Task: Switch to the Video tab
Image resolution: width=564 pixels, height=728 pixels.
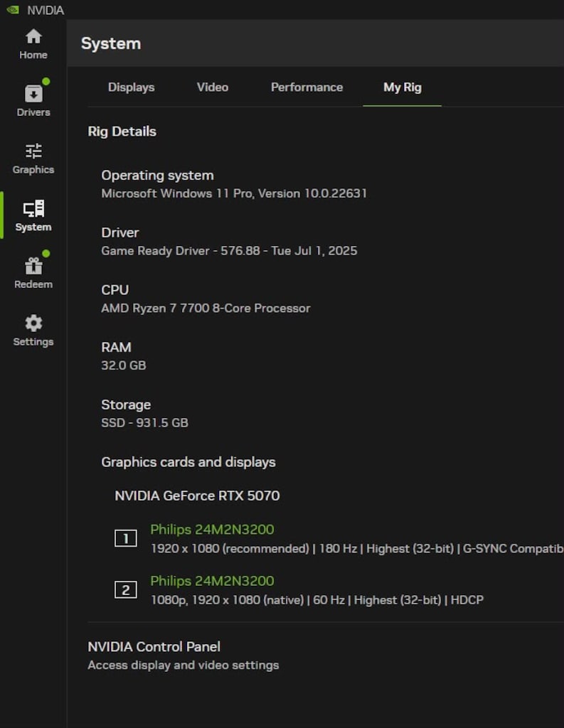Action: click(213, 87)
